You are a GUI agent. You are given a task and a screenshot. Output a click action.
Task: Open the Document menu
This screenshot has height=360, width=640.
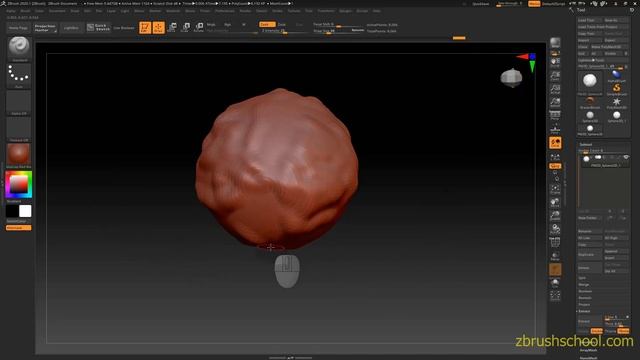[x=57, y=11]
